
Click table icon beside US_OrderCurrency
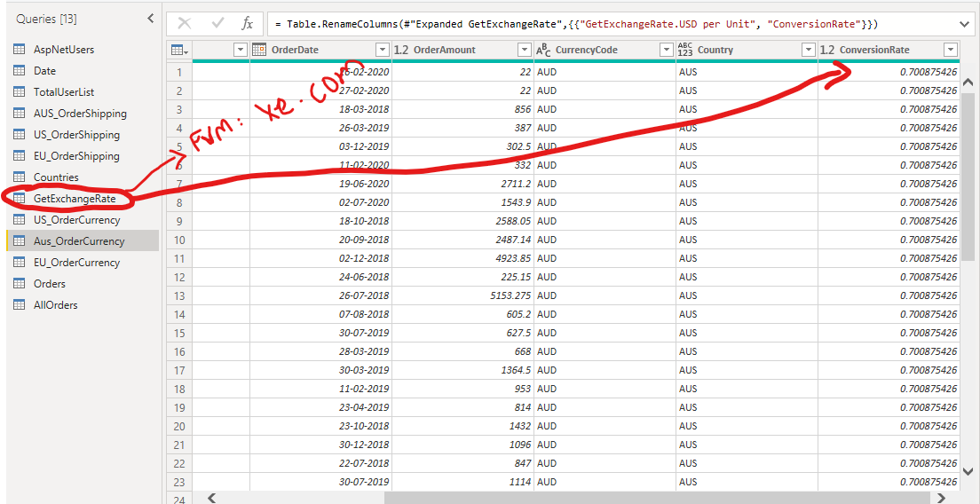tap(20, 220)
